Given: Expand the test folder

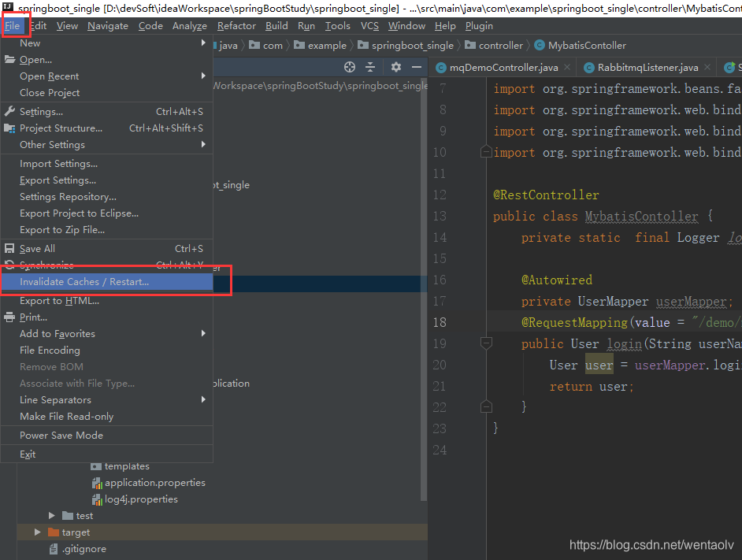Looking at the screenshot, I should (x=51, y=516).
